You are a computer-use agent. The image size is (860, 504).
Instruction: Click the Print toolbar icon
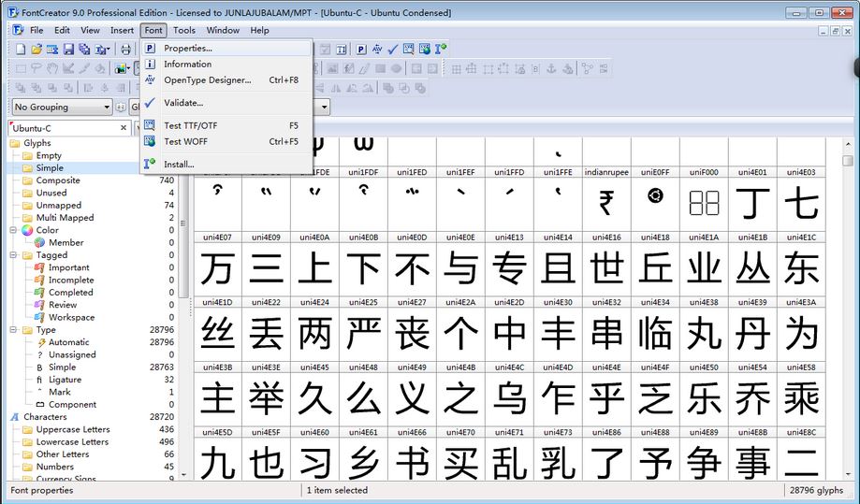126,50
